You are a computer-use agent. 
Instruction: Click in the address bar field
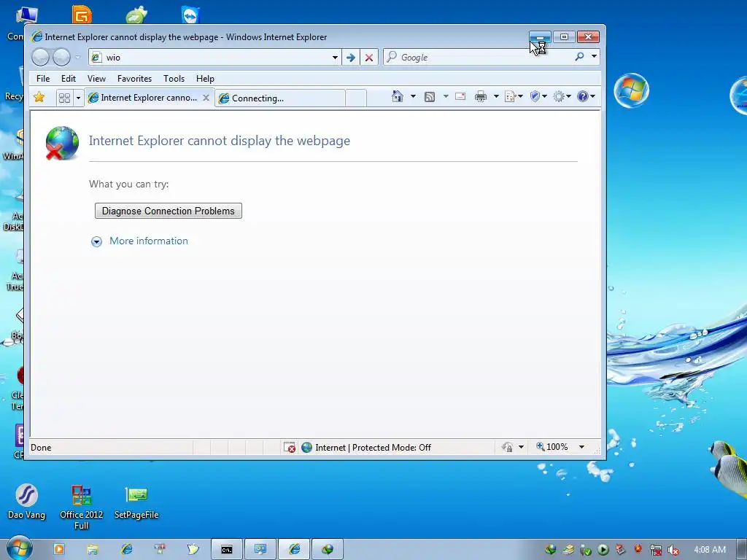[x=214, y=58]
